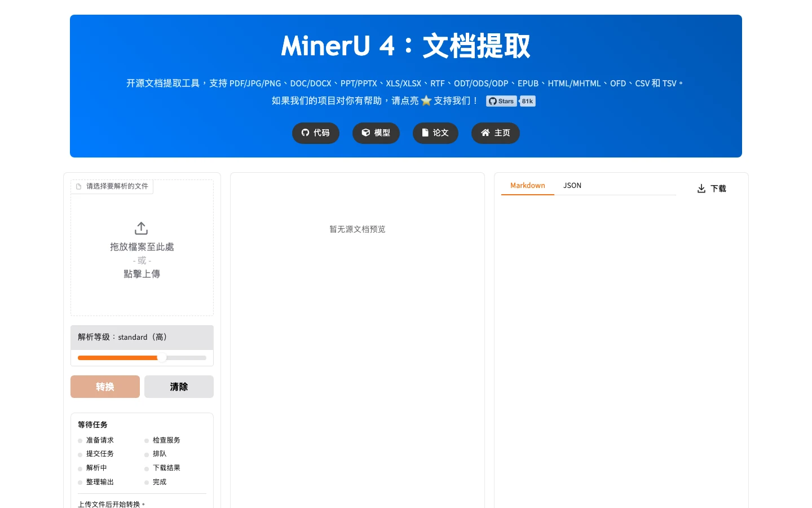Screen dimensions: 812x508
Task: Click the GitHub Stars badge
Action: point(501,101)
